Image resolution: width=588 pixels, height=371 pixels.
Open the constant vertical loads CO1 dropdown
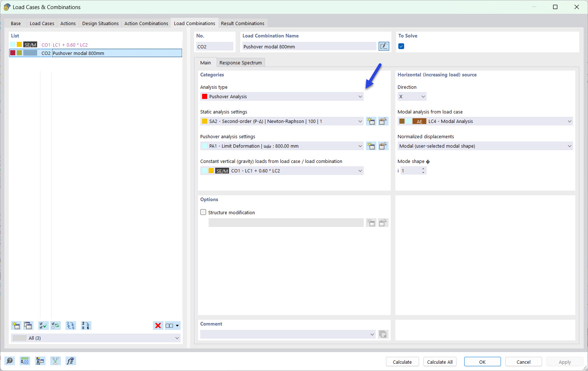282,171
